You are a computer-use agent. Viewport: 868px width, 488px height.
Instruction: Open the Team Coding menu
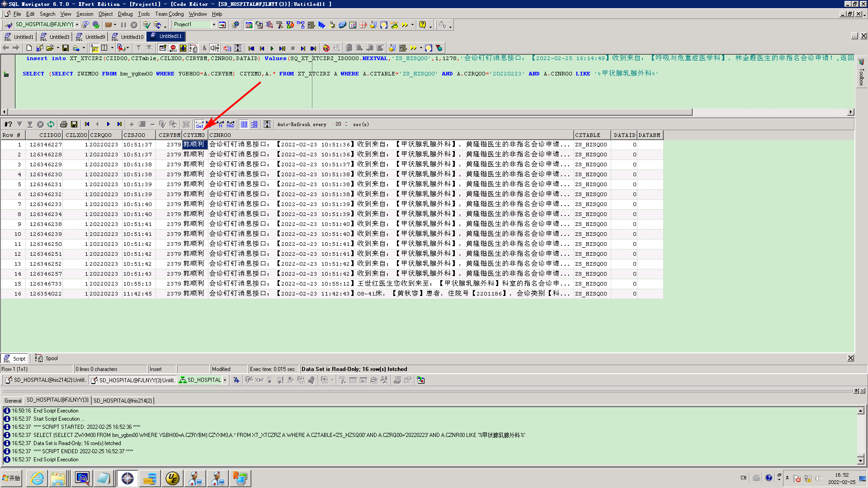click(169, 14)
